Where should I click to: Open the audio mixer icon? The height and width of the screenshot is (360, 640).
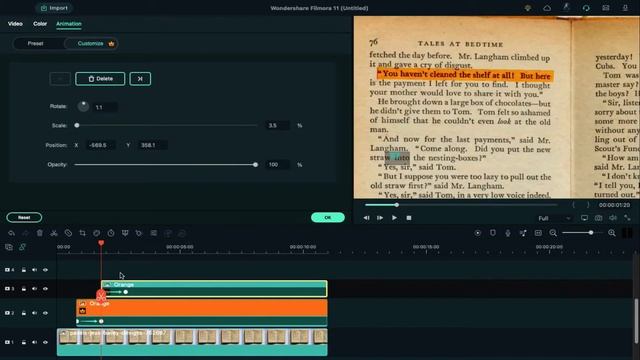click(x=523, y=233)
